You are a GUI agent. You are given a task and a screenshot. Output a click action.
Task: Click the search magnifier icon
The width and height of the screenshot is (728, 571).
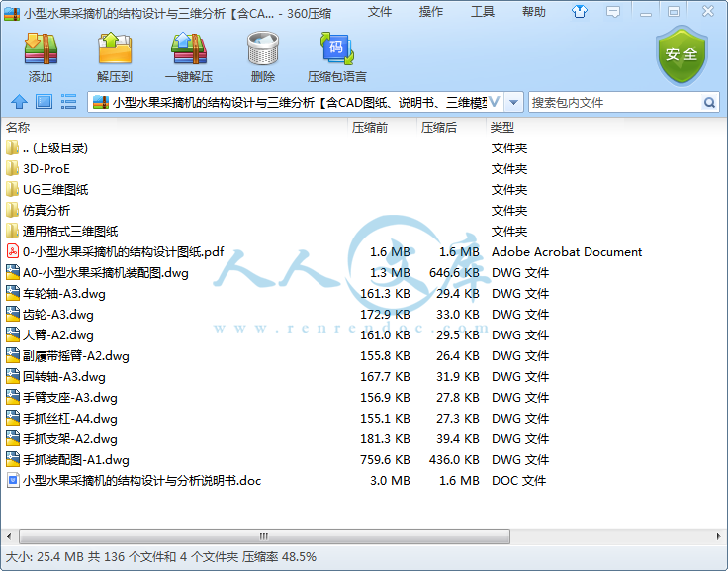click(709, 103)
